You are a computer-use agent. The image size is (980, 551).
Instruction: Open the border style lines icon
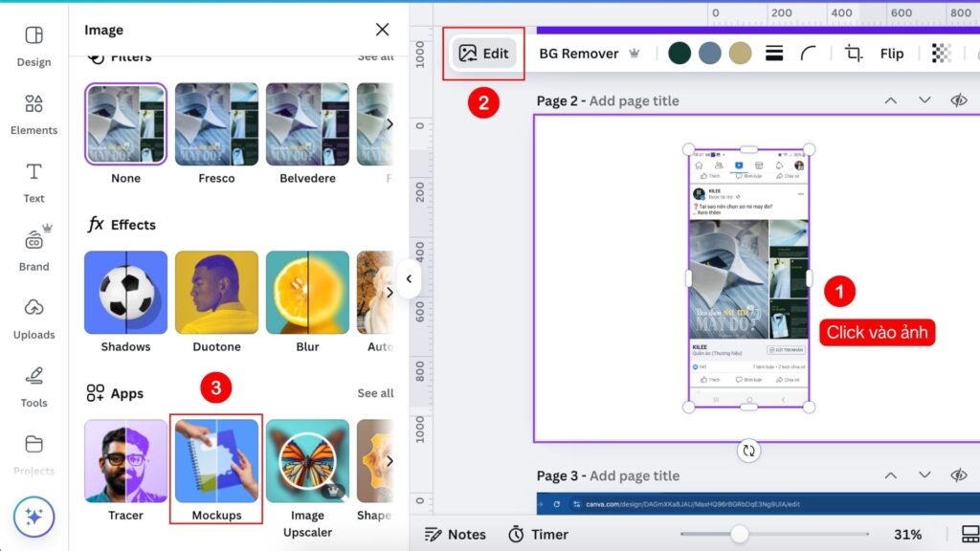(774, 54)
